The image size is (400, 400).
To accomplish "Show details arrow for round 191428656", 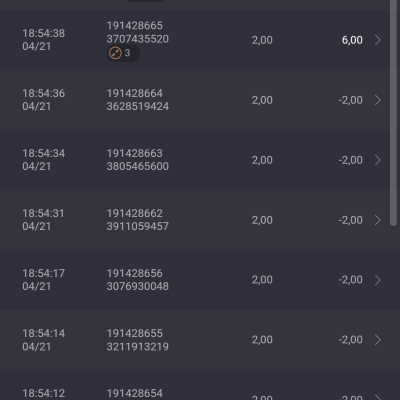I will [378, 280].
